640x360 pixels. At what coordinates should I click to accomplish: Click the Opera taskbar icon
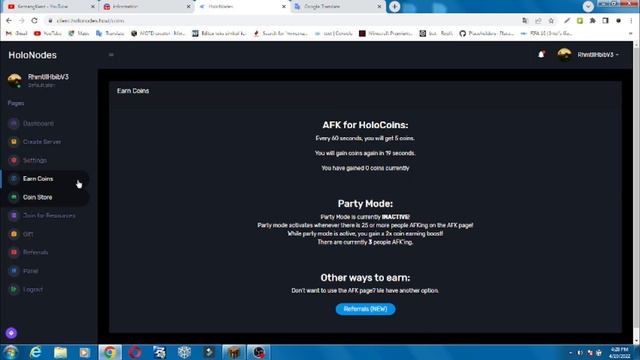(x=135, y=352)
